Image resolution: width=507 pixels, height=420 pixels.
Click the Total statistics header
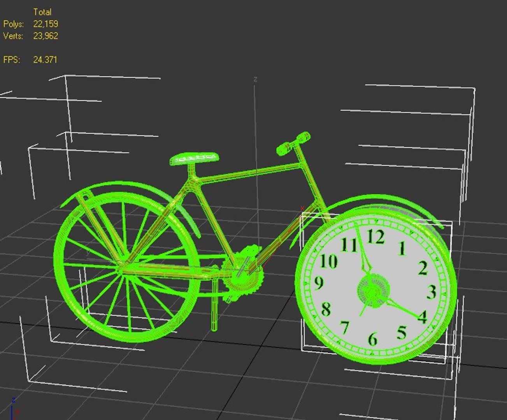point(42,12)
